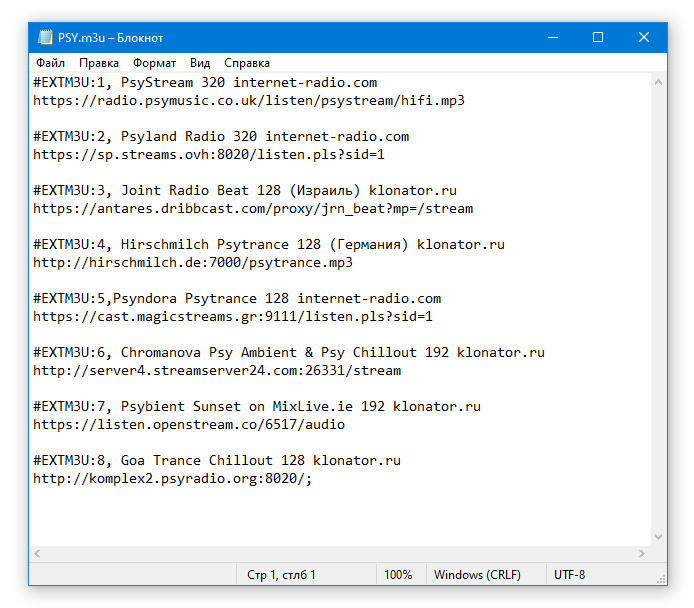This screenshot has height=608, width=694.
Task: Click the 100% zoom status entry
Action: [x=398, y=574]
